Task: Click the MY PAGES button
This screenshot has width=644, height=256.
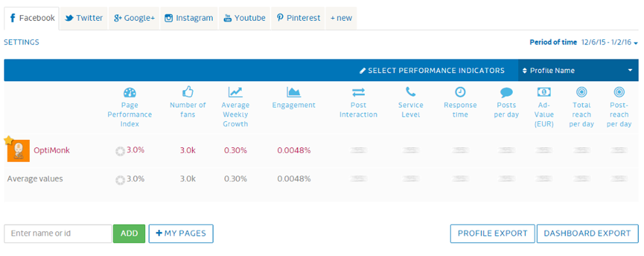Action: coord(181,234)
